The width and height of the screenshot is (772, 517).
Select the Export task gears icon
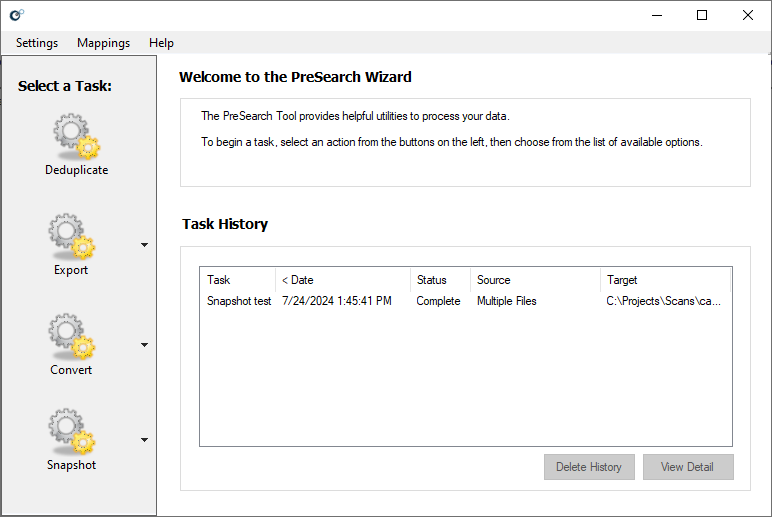coord(71,237)
